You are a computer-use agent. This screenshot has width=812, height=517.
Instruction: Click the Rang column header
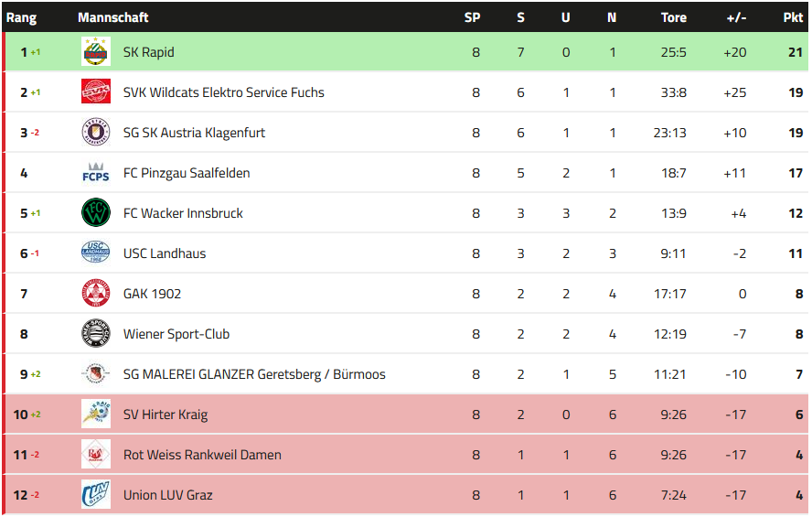click(21, 17)
